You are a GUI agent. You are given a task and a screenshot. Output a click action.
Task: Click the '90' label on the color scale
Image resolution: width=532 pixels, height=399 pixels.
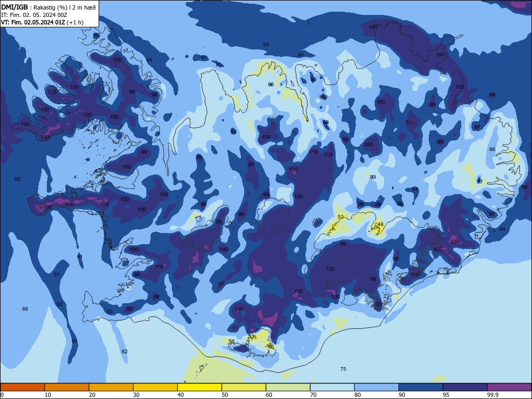tap(402, 395)
